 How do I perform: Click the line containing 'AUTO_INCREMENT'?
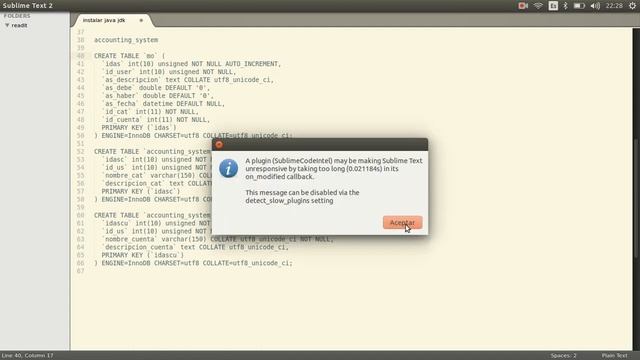click(191, 64)
